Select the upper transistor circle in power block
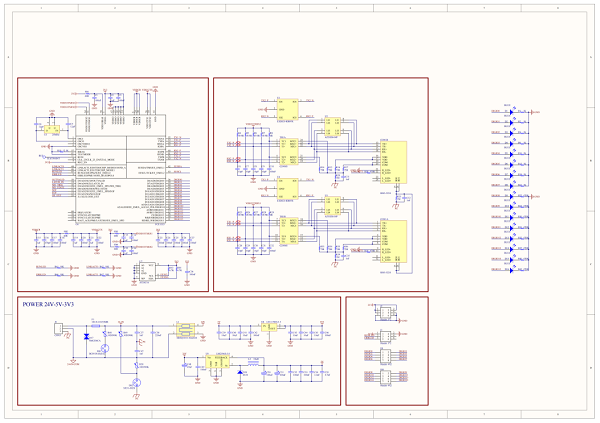The width and height of the screenshot is (600, 423). pos(104,348)
